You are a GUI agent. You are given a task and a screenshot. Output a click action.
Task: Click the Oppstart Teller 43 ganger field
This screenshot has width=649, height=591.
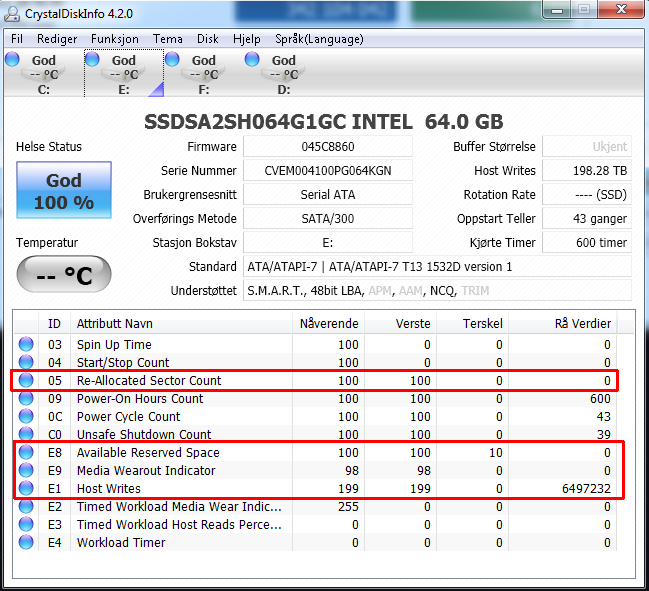tap(587, 219)
